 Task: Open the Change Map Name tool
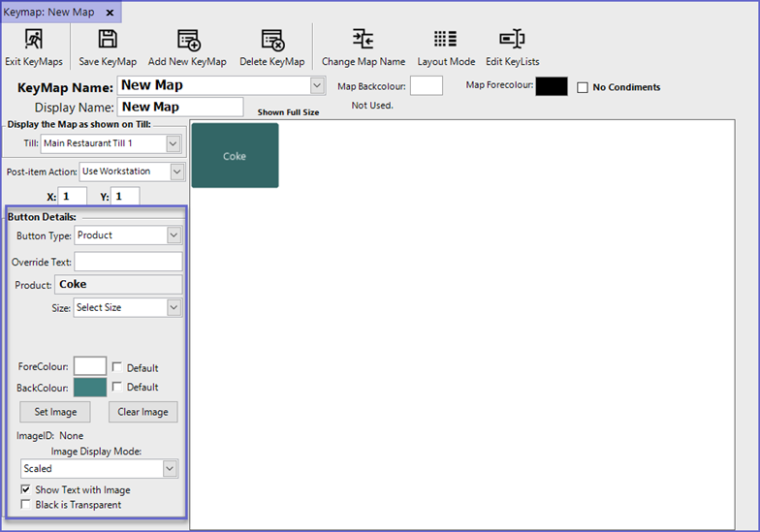point(364,40)
